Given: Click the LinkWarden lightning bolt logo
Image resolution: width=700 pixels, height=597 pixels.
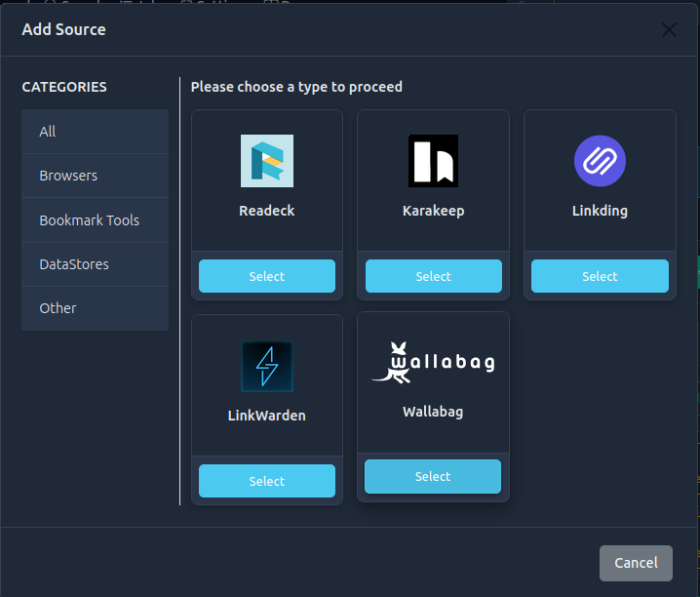Looking at the screenshot, I should (x=267, y=367).
